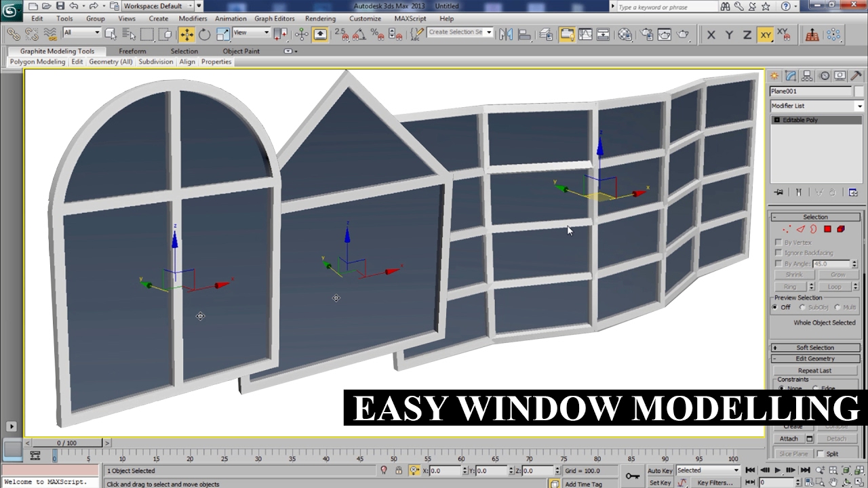868x488 pixels.
Task: Click Bind to Space Warp icon
Action: coord(50,35)
